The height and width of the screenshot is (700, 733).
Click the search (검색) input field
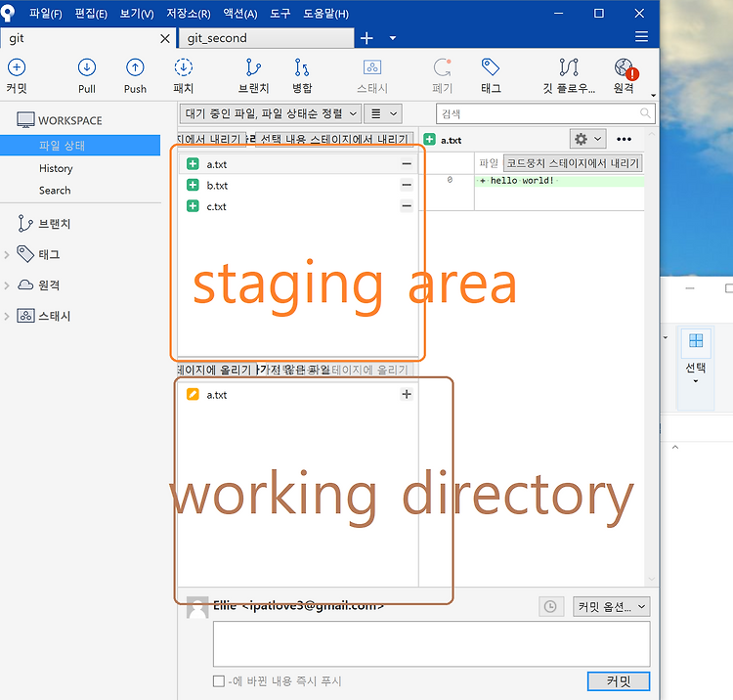coord(545,113)
